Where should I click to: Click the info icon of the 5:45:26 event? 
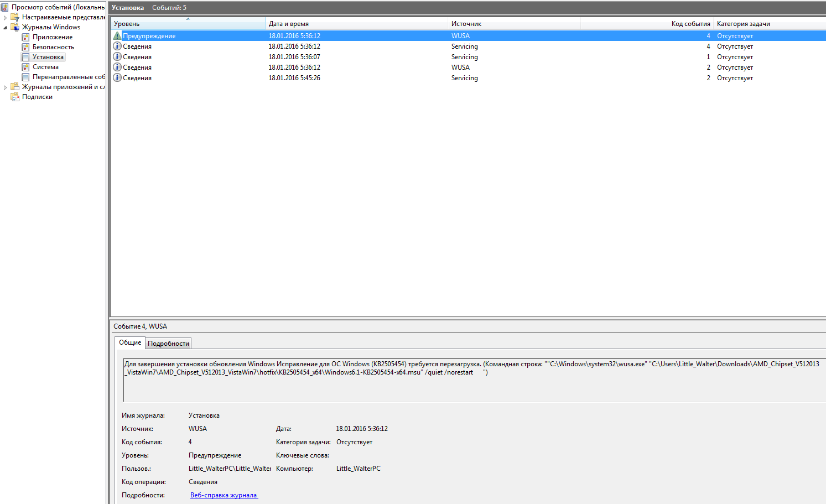point(117,78)
